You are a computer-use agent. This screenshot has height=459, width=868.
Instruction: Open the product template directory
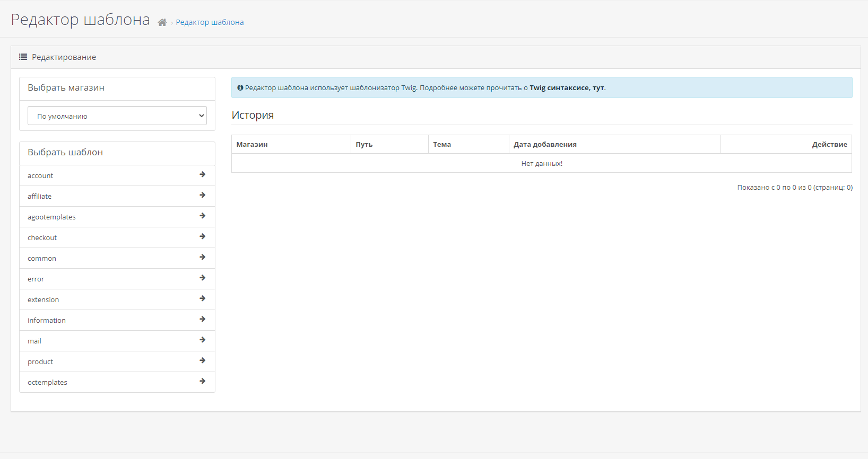(x=40, y=362)
